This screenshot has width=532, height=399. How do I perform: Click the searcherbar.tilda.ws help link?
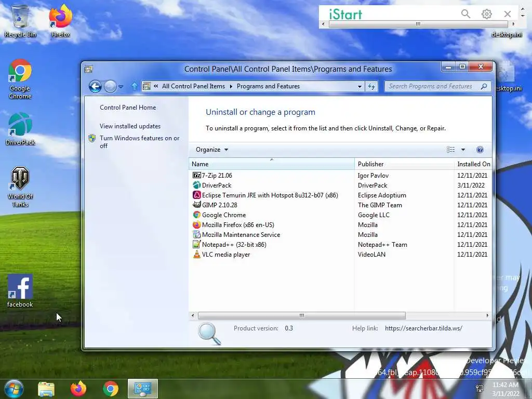coord(423,328)
